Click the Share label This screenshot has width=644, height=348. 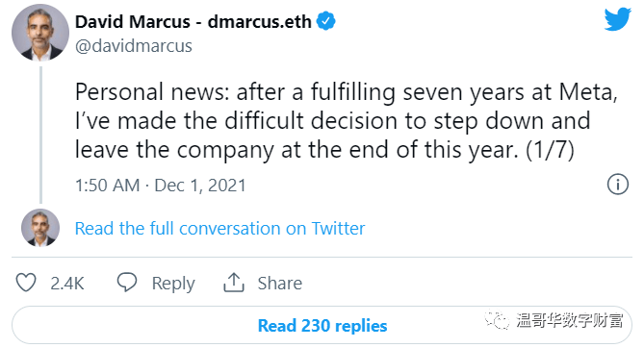(x=280, y=284)
